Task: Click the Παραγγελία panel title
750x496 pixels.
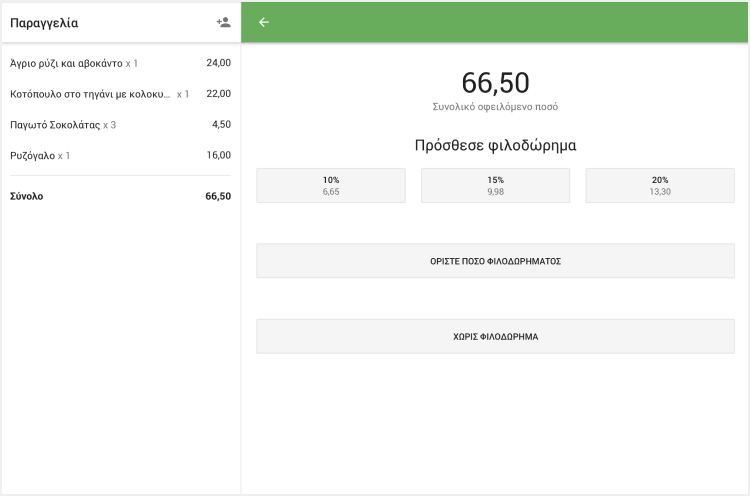Action: click(44, 22)
